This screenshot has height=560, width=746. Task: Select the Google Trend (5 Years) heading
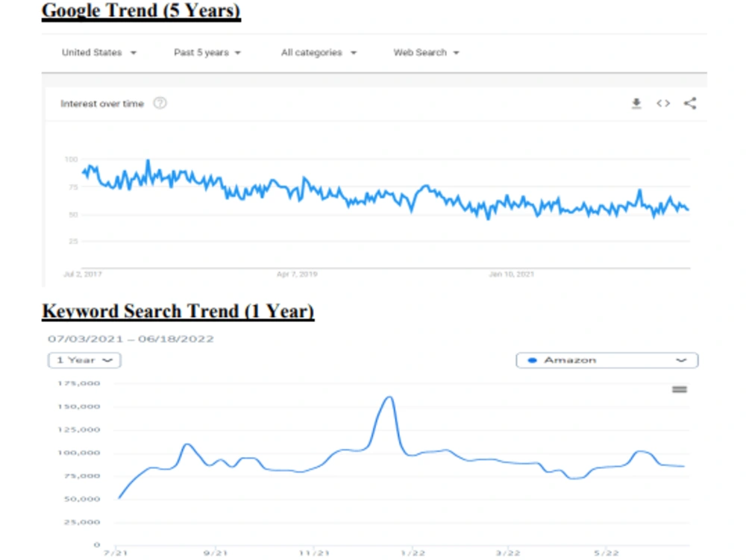pyautogui.click(x=141, y=10)
